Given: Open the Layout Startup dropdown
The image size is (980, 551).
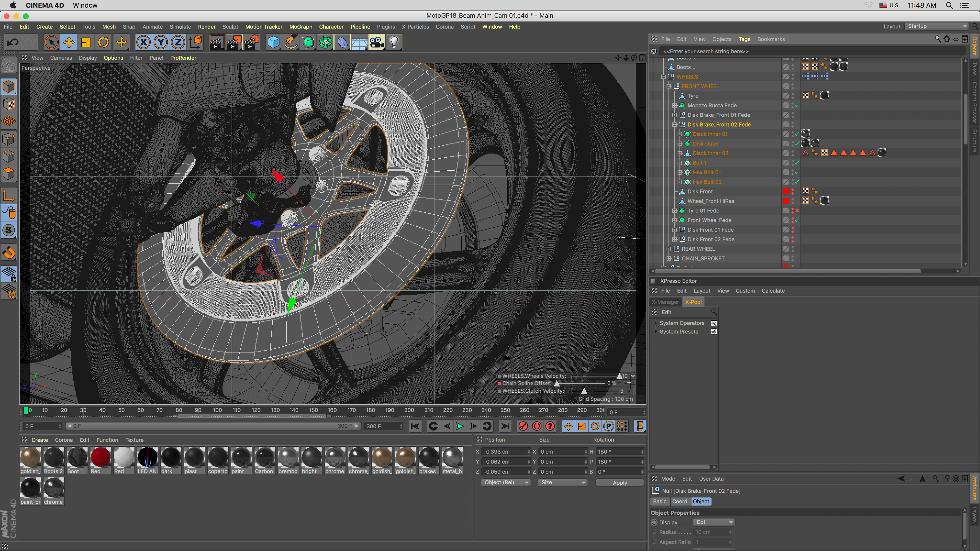Looking at the screenshot, I should point(937,26).
